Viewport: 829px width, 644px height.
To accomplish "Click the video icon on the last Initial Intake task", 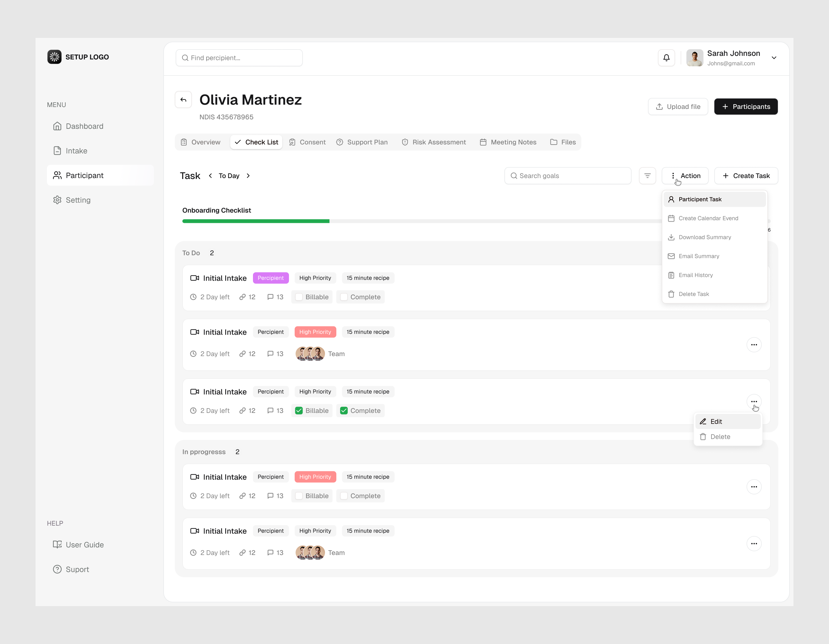I will click(194, 531).
